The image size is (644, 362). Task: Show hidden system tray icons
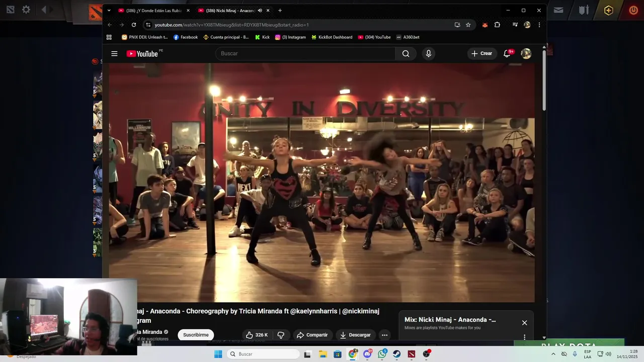[553, 354]
